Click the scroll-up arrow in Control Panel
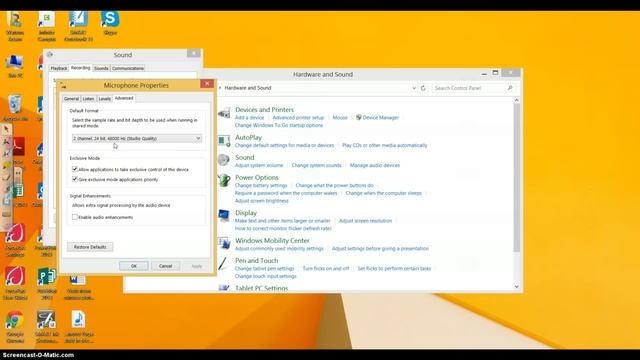This screenshot has height=360, width=640. click(516, 100)
